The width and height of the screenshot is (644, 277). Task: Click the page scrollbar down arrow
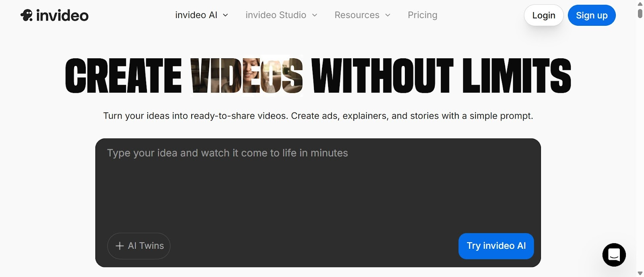coord(640,273)
